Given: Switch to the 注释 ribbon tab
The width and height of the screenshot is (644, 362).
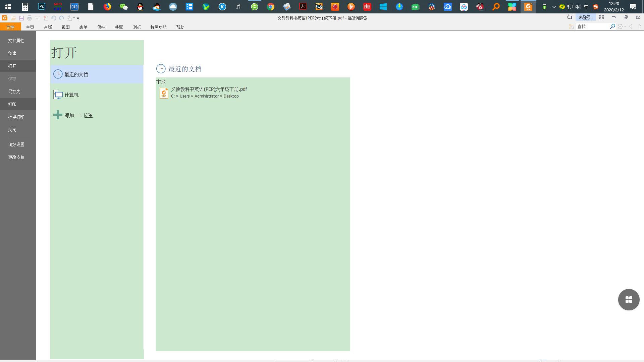Looking at the screenshot, I should coord(48,27).
